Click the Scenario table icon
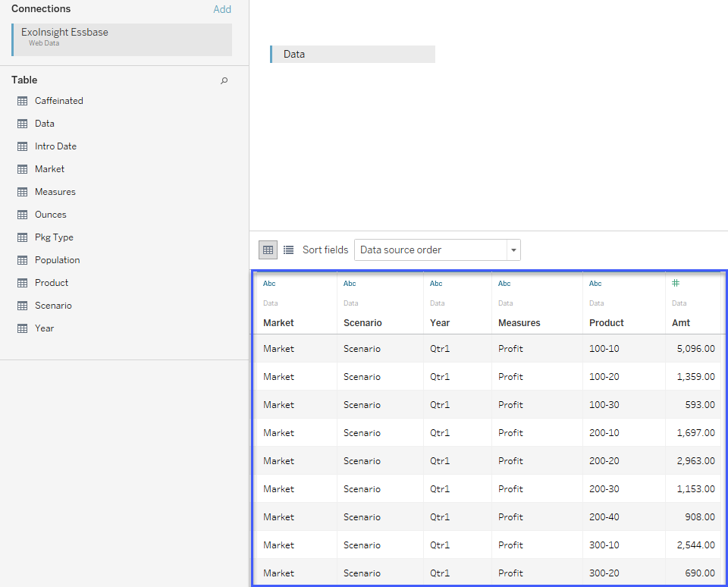The image size is (728, 587). [x=22, y=306]
